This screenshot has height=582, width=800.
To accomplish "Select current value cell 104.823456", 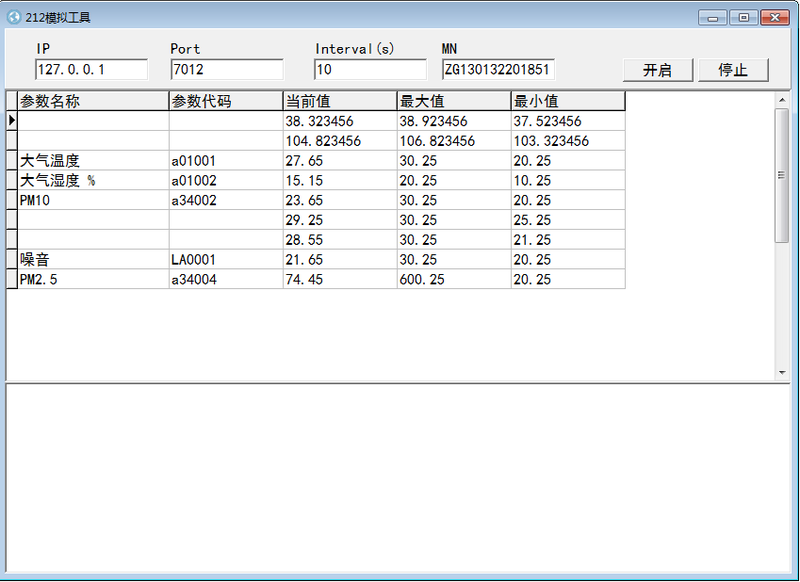I will click(340, 141).
